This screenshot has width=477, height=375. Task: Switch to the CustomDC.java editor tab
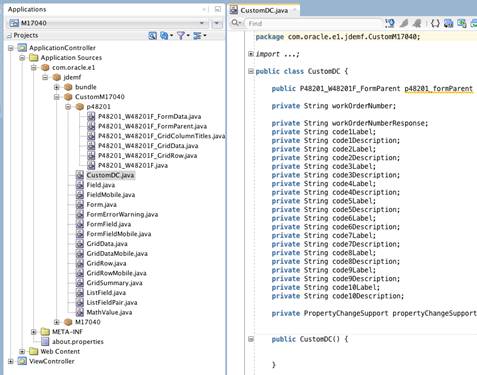click(x=264, y=10)
